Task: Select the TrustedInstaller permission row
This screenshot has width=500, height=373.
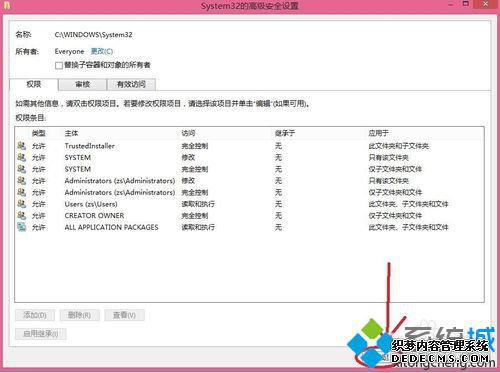Action: 249,146
